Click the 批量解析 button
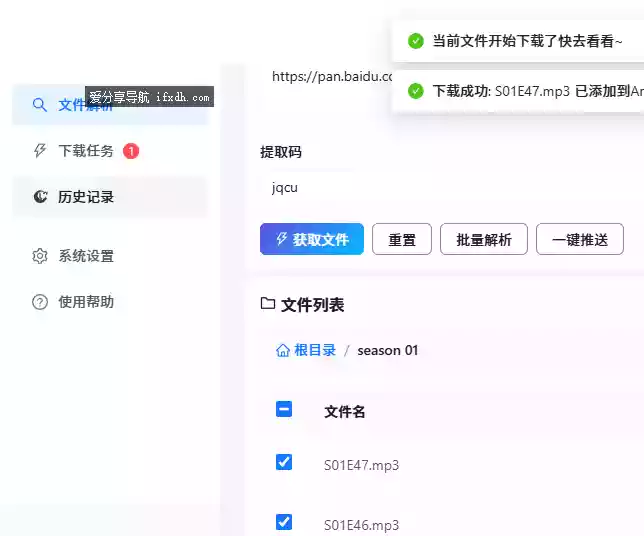The height and width of the screenshot is (536, 644). 484,239
